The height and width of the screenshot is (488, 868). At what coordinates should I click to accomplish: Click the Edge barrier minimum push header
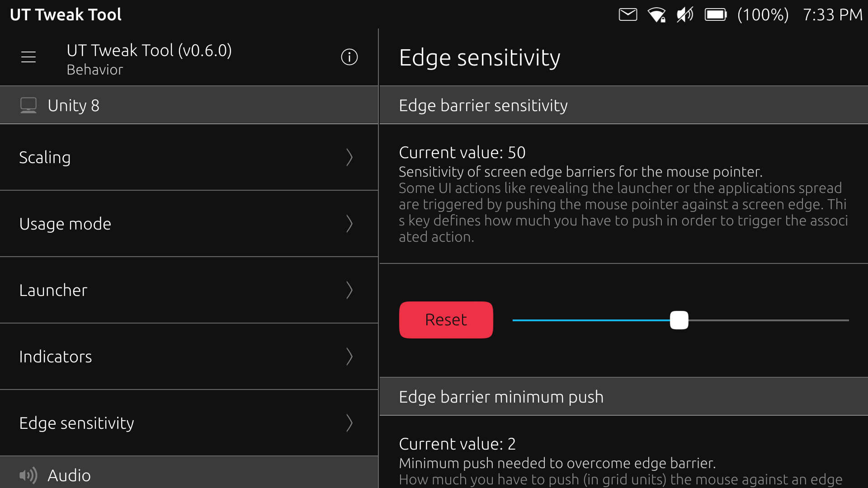coord(624,397)
